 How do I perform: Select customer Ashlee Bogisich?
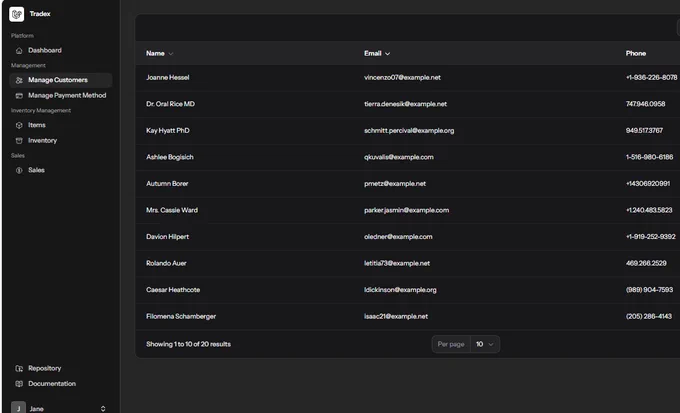(x=170, y=157)
